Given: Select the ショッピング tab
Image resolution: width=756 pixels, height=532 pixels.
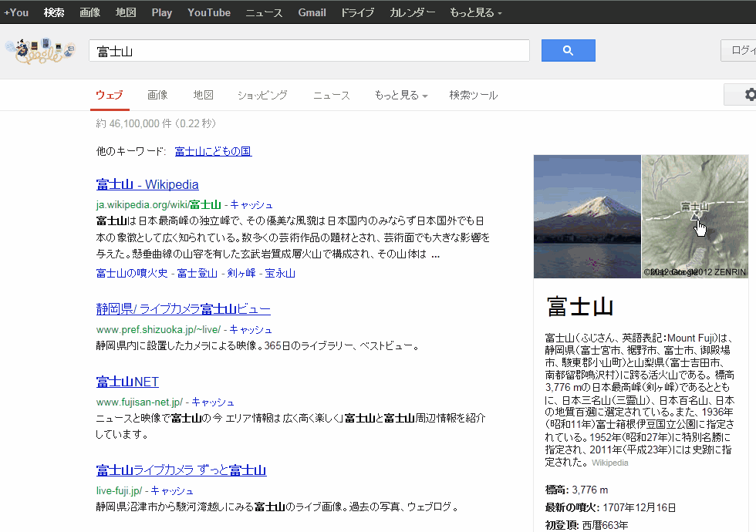Looking at the screenshot, I should [262, 95].
